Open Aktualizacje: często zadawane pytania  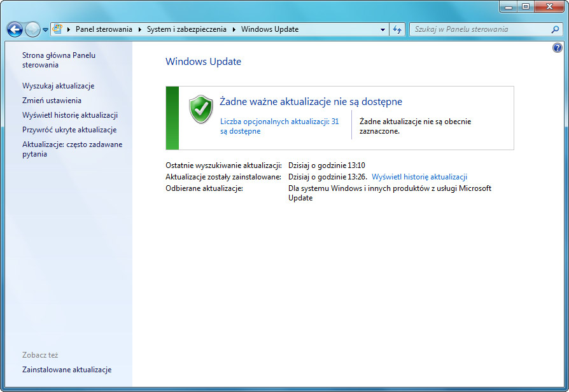72,149
